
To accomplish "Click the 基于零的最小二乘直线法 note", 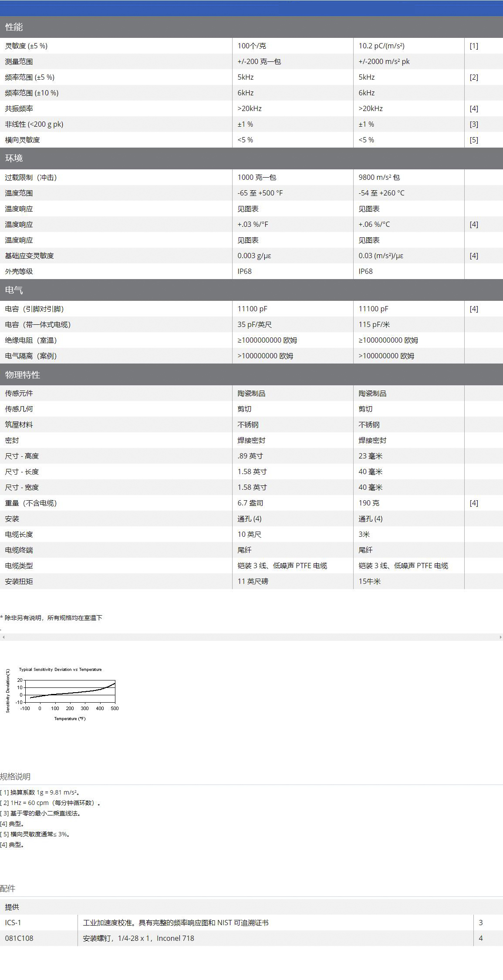I will tap(41, 813).
